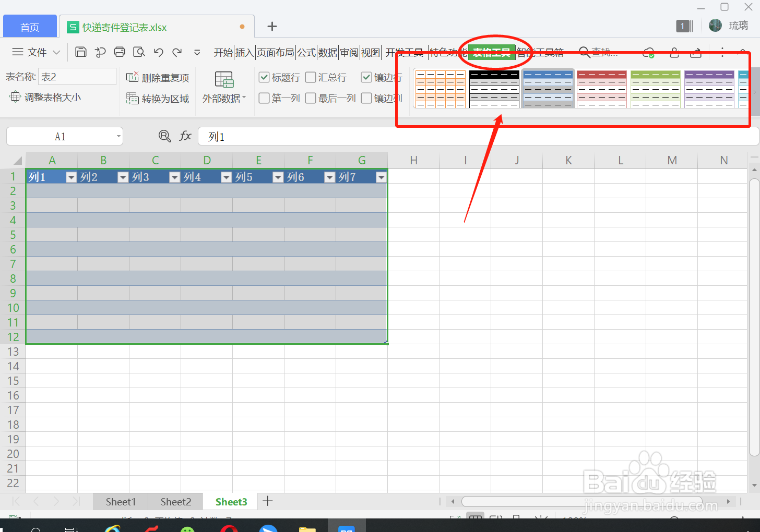This screenshot has width=760, height=532.
Task: Click the formula bar showing 列1
Action: [478, 137]
